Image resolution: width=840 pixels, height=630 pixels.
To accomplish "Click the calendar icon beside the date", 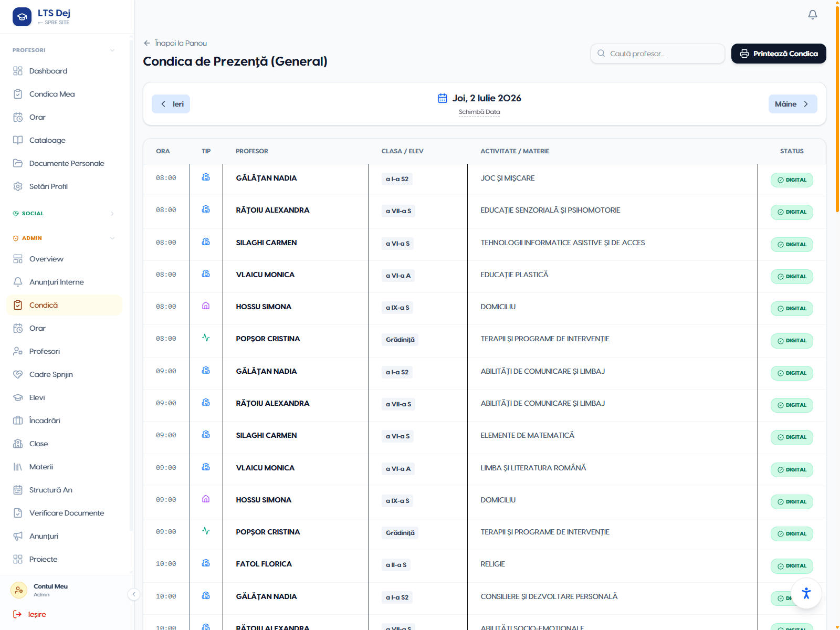I will [443, 98].
